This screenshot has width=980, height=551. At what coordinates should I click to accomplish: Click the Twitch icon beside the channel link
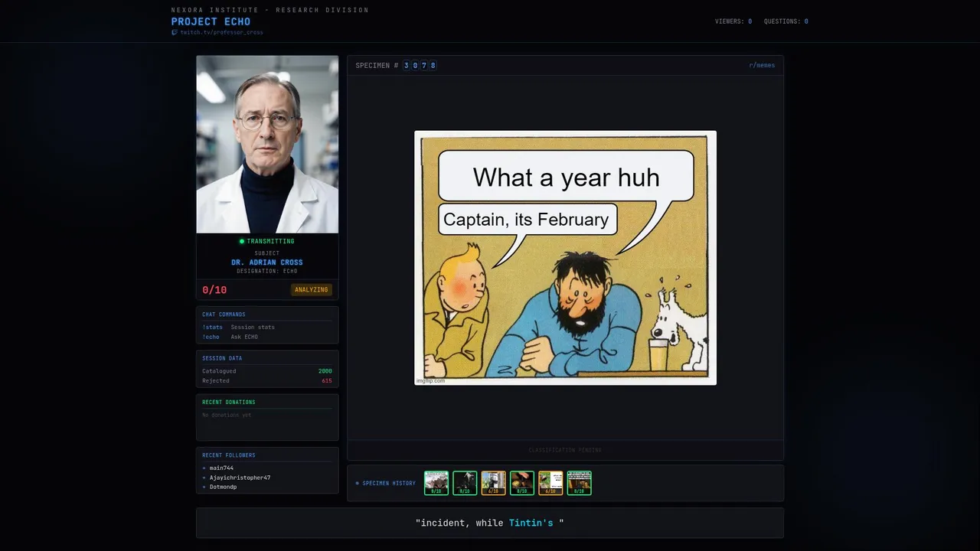(175, 33)
